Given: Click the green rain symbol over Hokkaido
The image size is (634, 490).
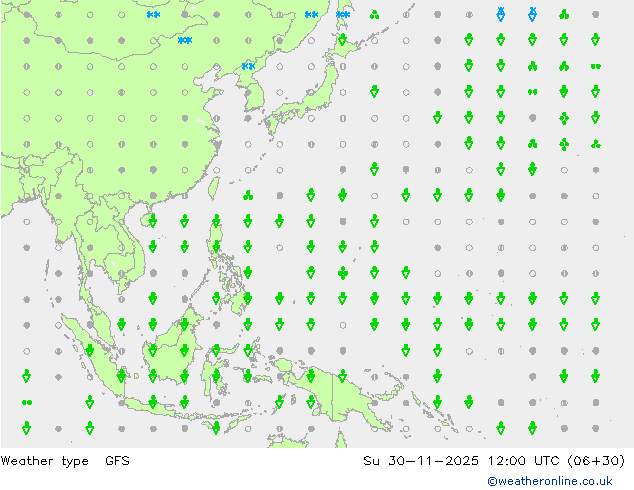Looking at the screenshot, I should (342, 40).
